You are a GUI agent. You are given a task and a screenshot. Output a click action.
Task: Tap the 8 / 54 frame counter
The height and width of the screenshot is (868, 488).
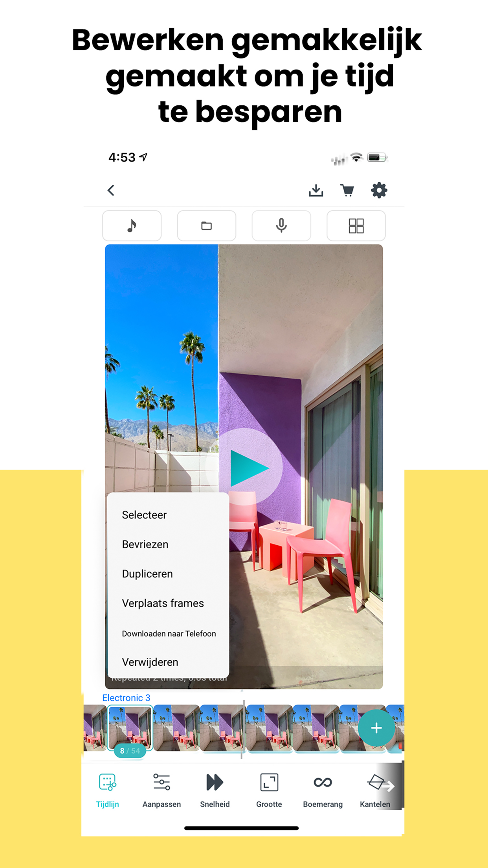(130, 751)
